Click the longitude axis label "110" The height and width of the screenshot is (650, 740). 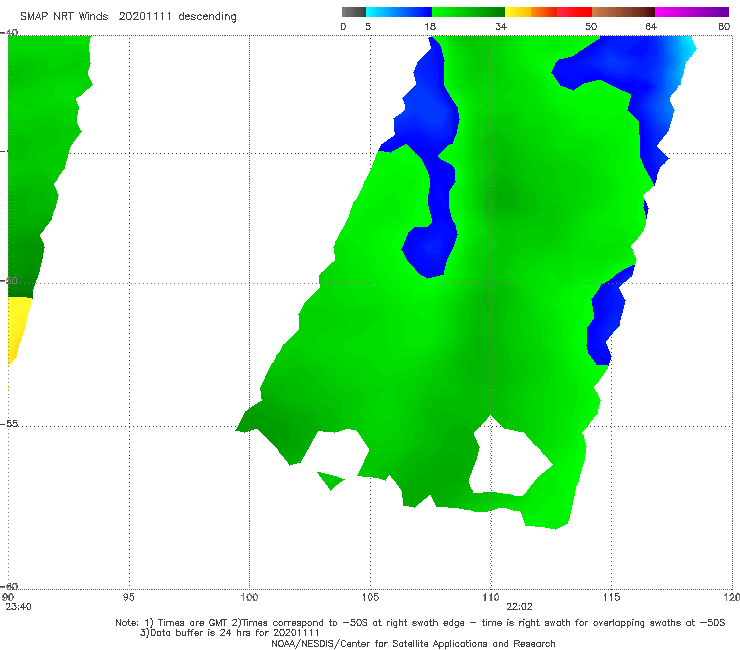tap(491, 598)
